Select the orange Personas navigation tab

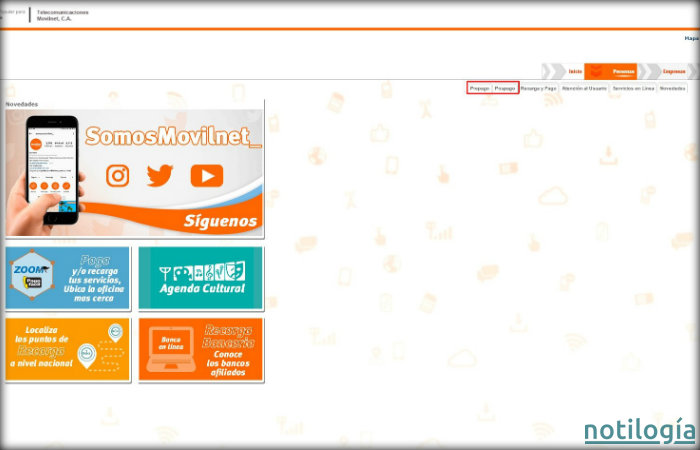[611, 71]
